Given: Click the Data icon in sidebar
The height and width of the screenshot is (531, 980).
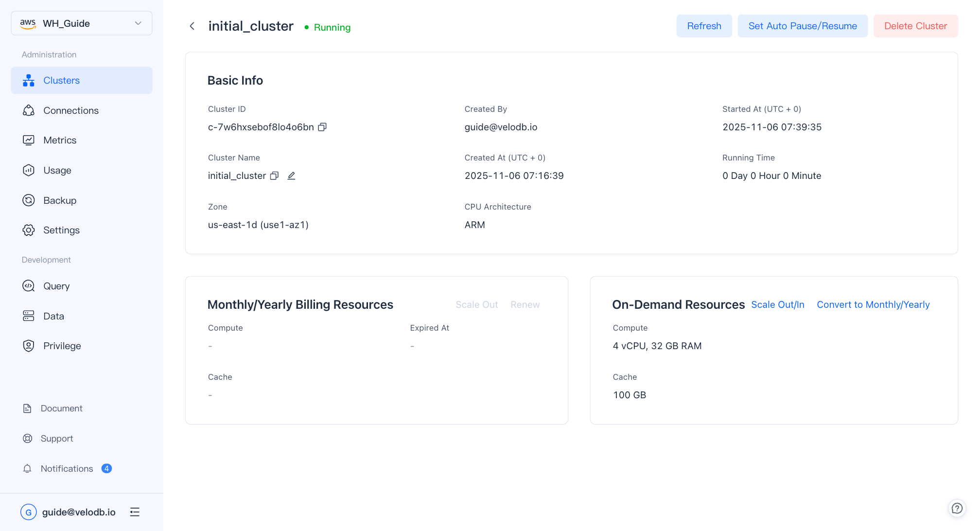Looking at the screenshot, I should click(x=29, y=316).
